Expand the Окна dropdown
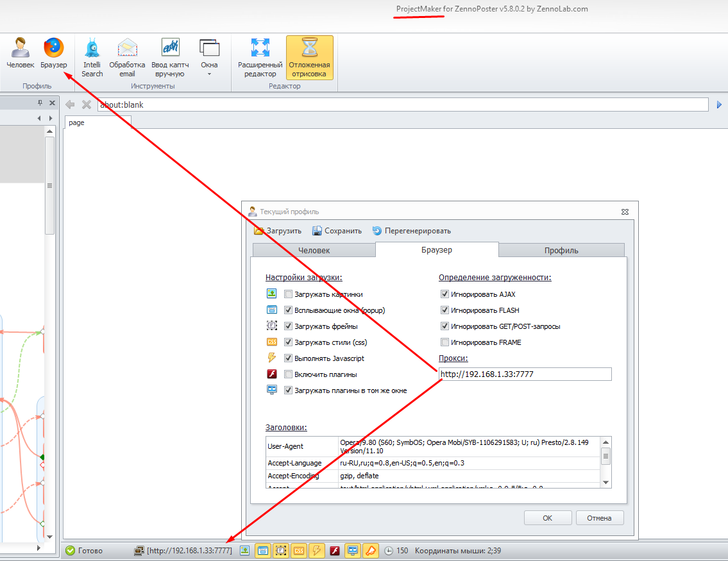 [x=209, y=58]
